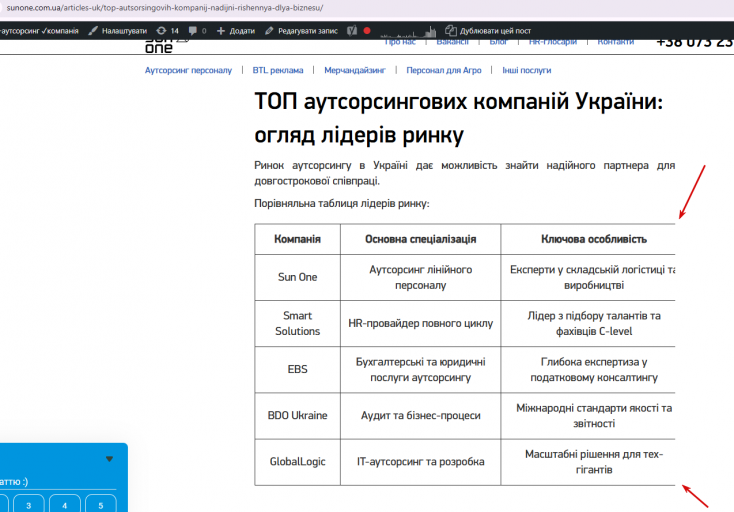This screenshot has height=512, width=734.
Task: Open the Yoast SEO admin bar icon
Action: pos(352,31)
